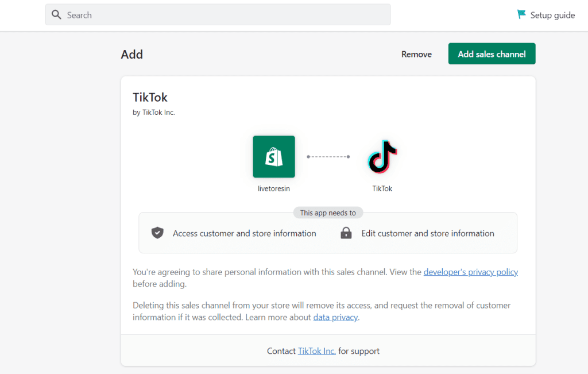Open the data privacy link
The image size is (588, 374).
(x=335, y=317)
